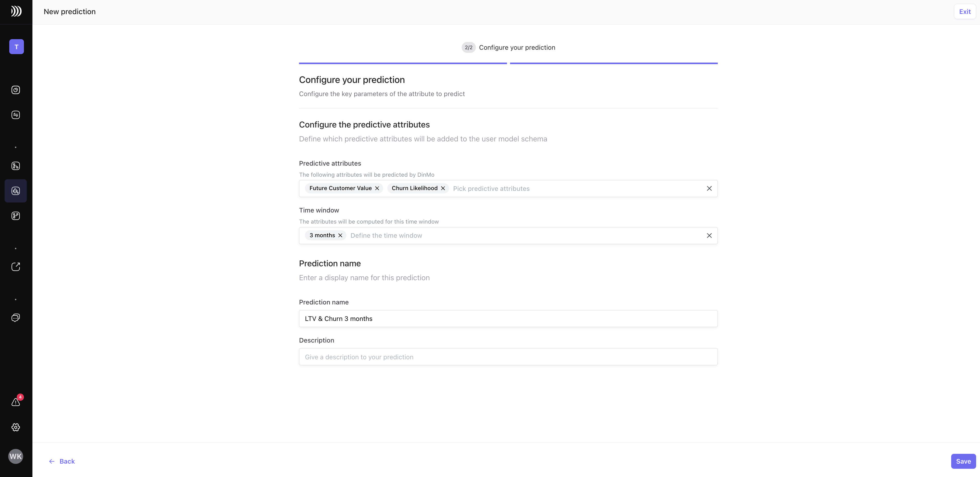Open the chat bubble icon in sidebar
Viewport: 980px width, 477px height.
(x=16, y=318)
